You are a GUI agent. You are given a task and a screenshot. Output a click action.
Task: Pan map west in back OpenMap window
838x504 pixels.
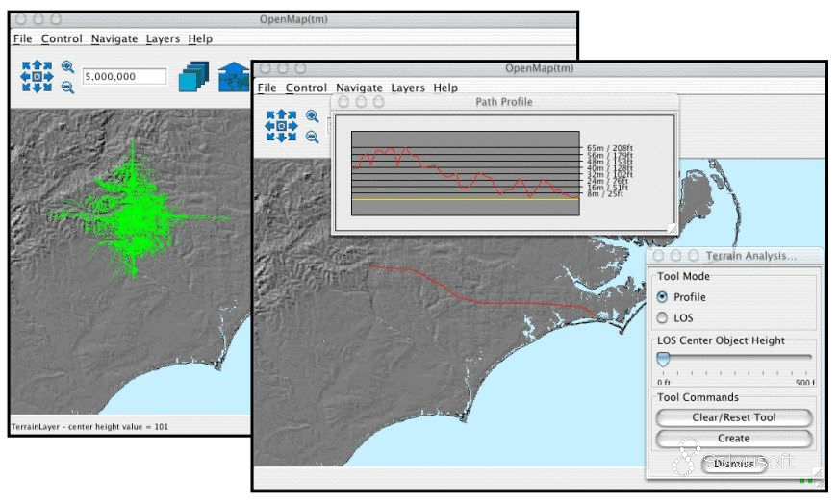tap(25, 76)
